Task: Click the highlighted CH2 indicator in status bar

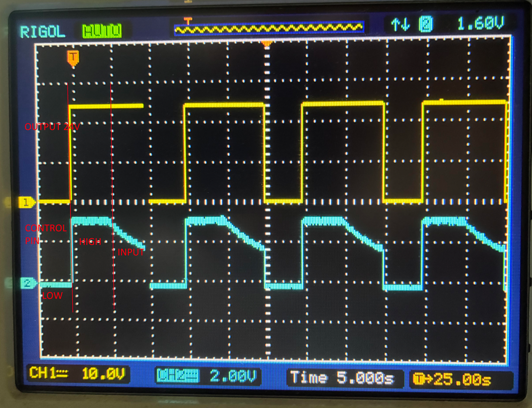Action: coord(178,376)
